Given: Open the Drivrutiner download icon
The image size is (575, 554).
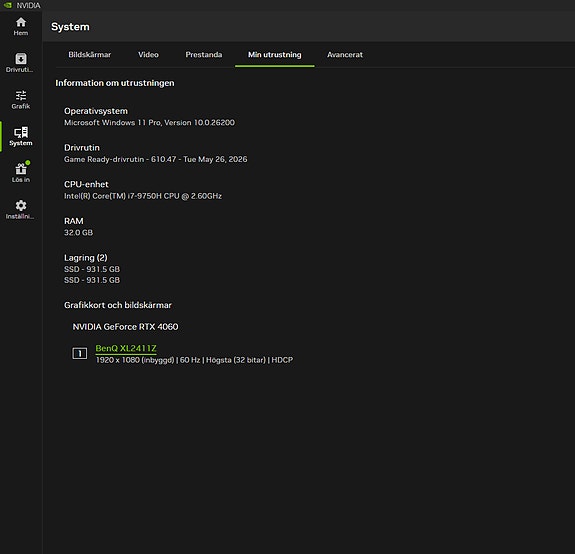Looking at the screenshot, I should 21,59.
